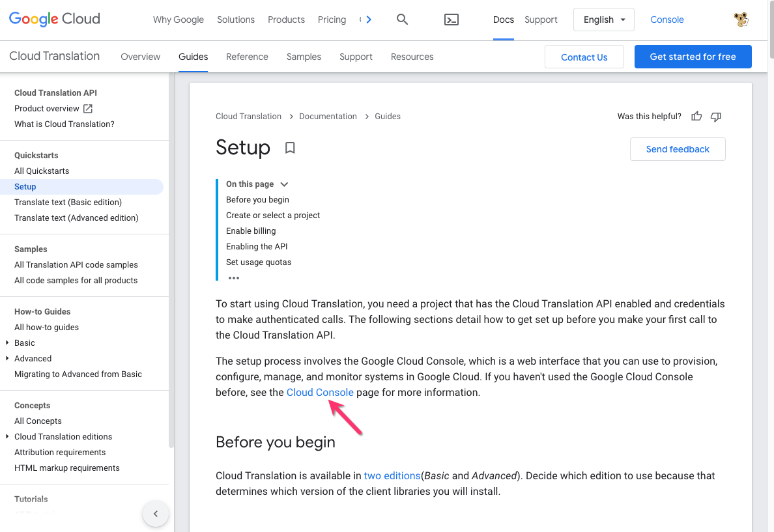Open the Solutions menu
Image resolution: width=774 pixels, height=532 pixels.
(236, 20)
